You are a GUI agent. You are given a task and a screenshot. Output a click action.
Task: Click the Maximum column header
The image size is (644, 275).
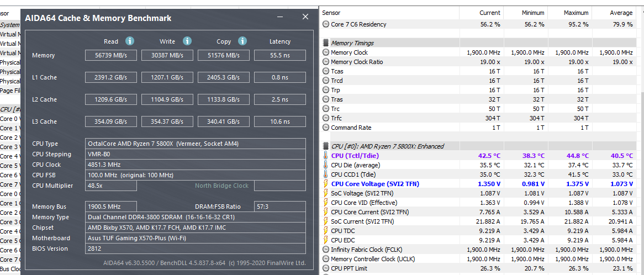[x=576, y=13]
